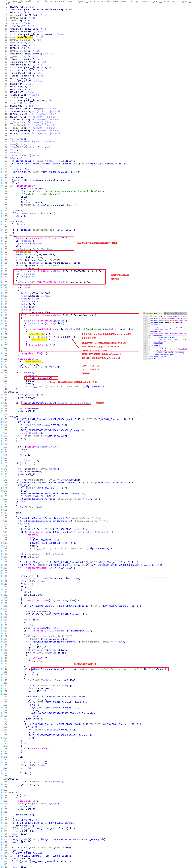Screen dimensions: 192x868
Task: Click the ReleaseActCtx call
Action: [35, 345]
